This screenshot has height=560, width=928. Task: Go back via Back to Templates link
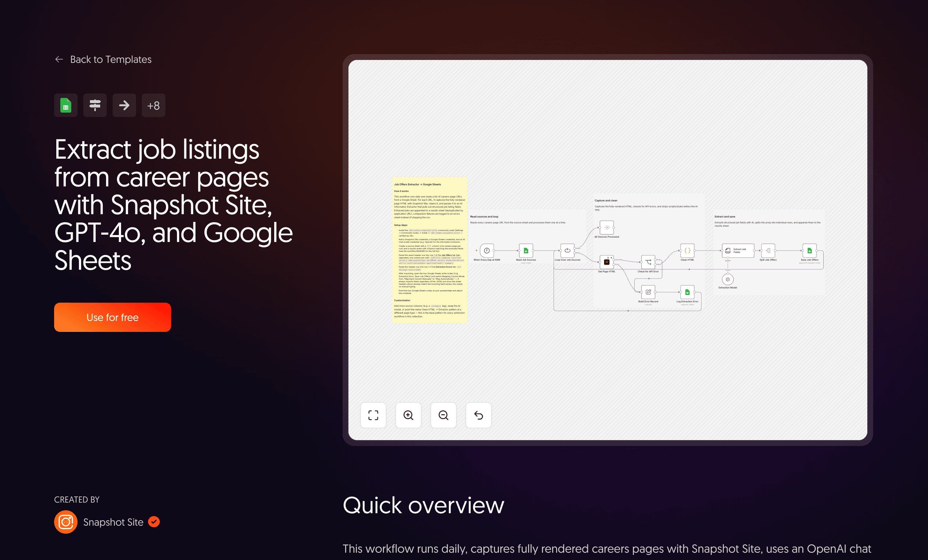tap(103, 60)
